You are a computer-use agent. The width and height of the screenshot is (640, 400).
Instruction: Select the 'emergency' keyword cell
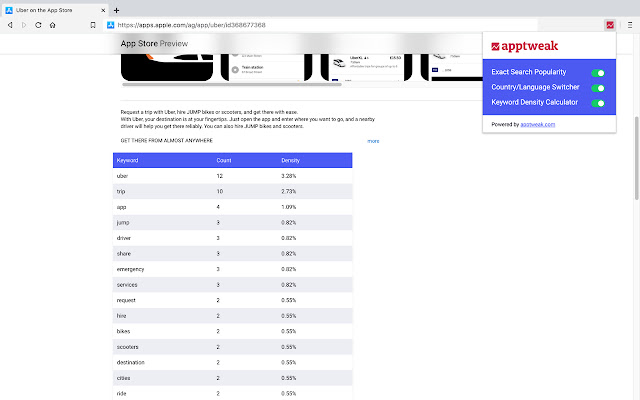click(x=130, y=269)
